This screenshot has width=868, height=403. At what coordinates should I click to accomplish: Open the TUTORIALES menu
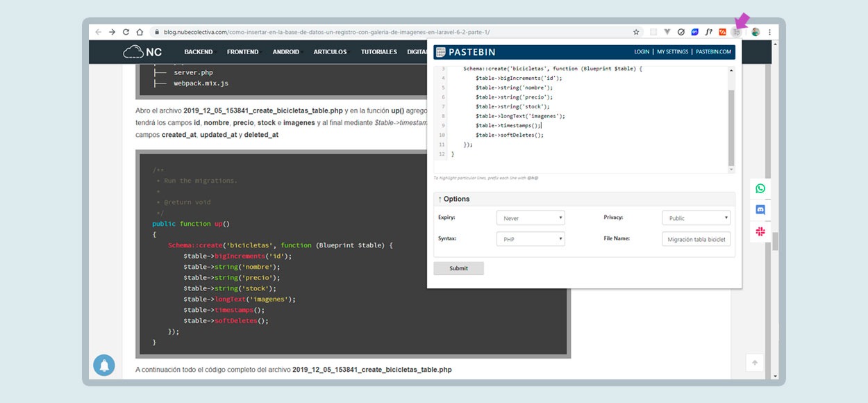click(x=379, y=52)
